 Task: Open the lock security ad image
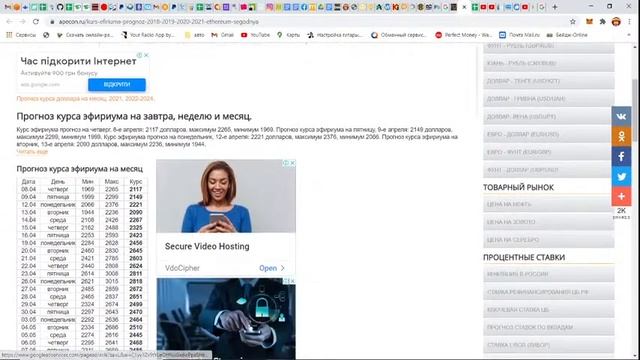226,318
